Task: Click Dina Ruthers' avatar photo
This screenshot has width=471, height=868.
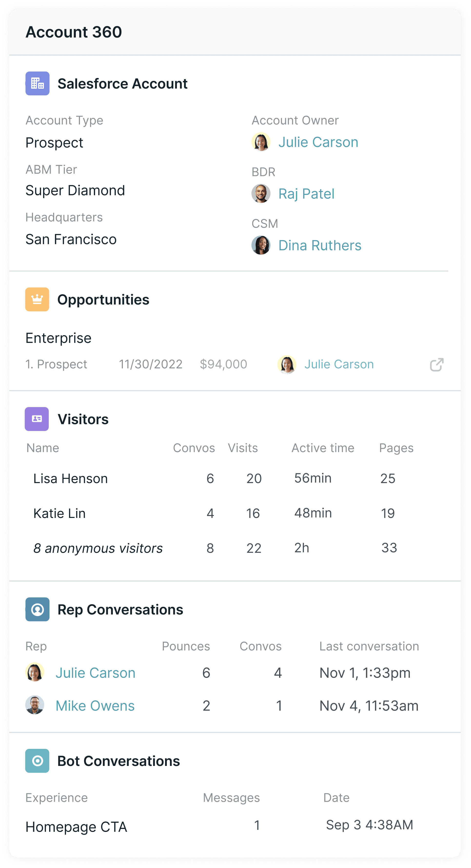Action: click(261, 245)
